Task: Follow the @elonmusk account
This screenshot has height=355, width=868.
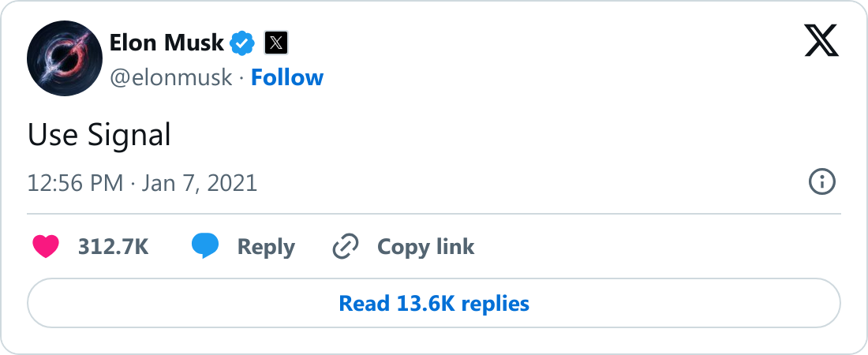Action: (x=287, y=77)
